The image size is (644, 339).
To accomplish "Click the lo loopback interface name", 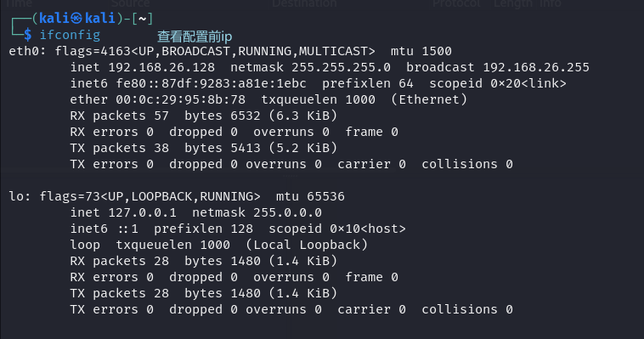I will click(16, 196).
